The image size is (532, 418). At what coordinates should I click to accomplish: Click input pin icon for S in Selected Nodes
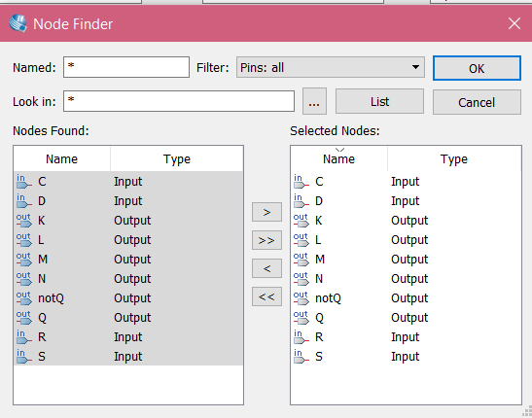pyautogui.click(x=301, y=357)
